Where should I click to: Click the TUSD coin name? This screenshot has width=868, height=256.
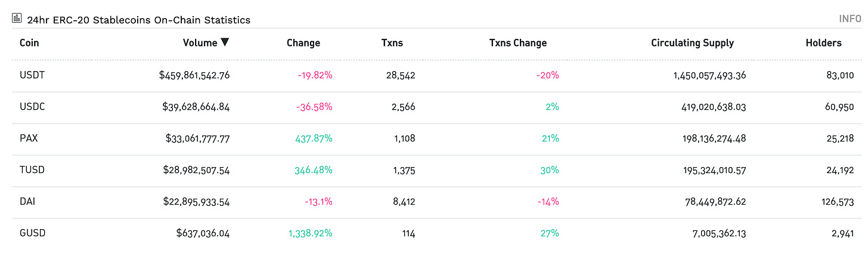32,170
